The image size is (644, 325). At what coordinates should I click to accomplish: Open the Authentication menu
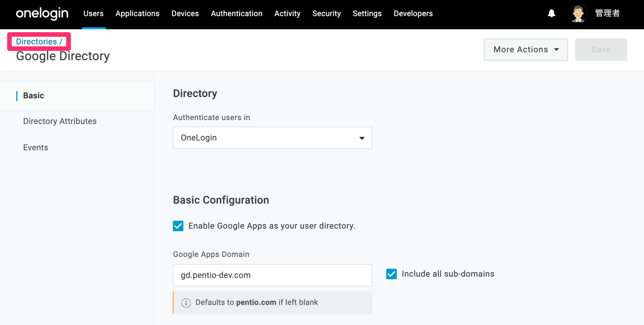coord(237,13)
